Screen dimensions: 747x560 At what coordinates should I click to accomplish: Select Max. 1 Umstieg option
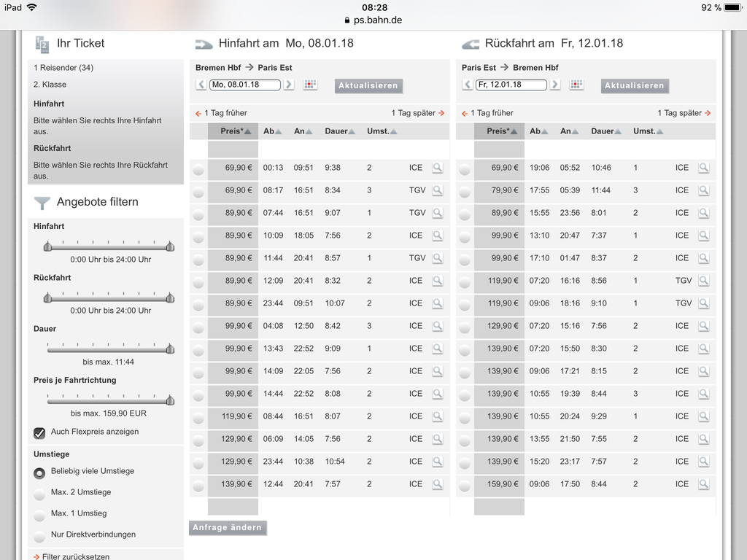tap(39, 515)
